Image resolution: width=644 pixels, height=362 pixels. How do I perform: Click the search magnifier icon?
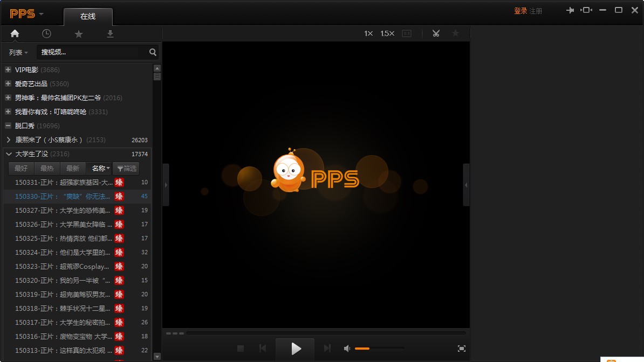[x=152, y=52]
